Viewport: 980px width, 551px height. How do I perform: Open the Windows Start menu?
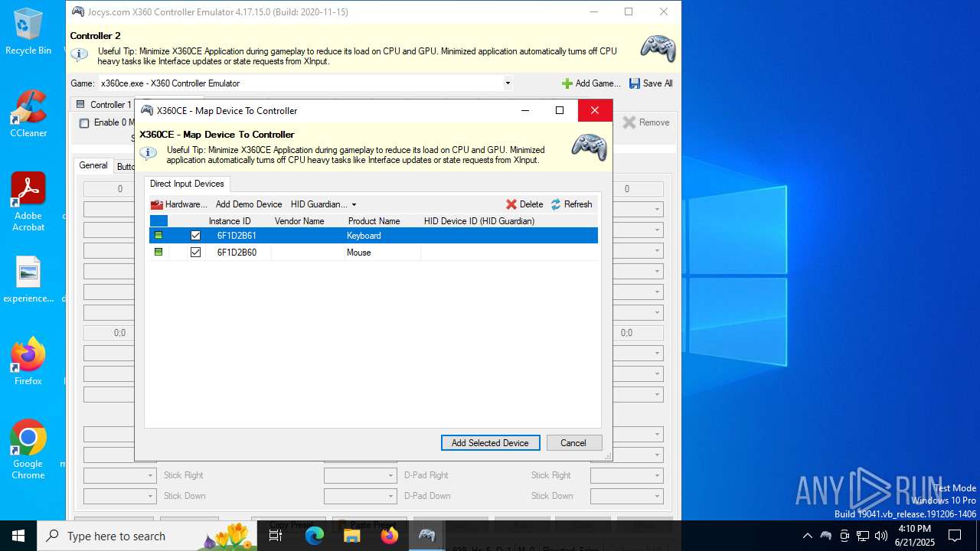coord(18,536)
